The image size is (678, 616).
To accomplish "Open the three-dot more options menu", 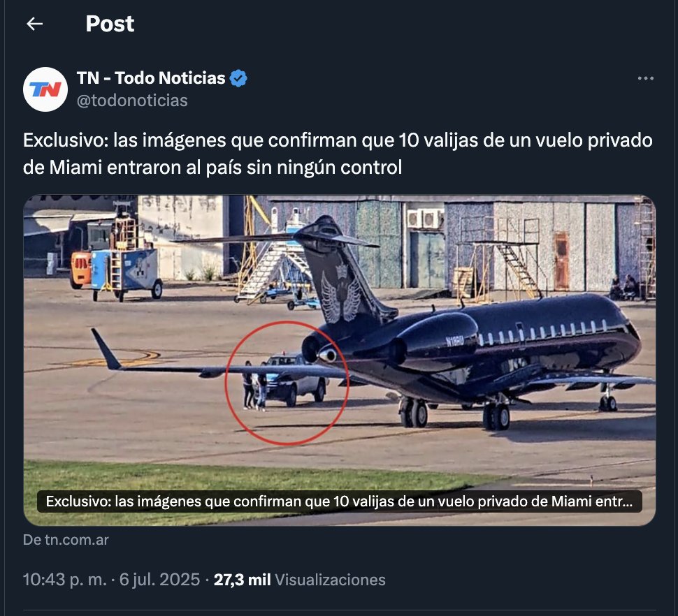I will coord(646,78).
